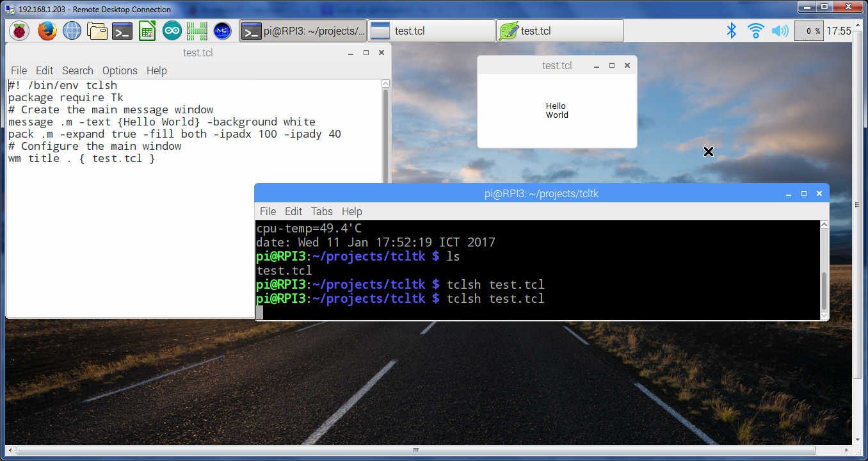
Task: Open Midnight Commander launcher icon
Action: [221, 31]
